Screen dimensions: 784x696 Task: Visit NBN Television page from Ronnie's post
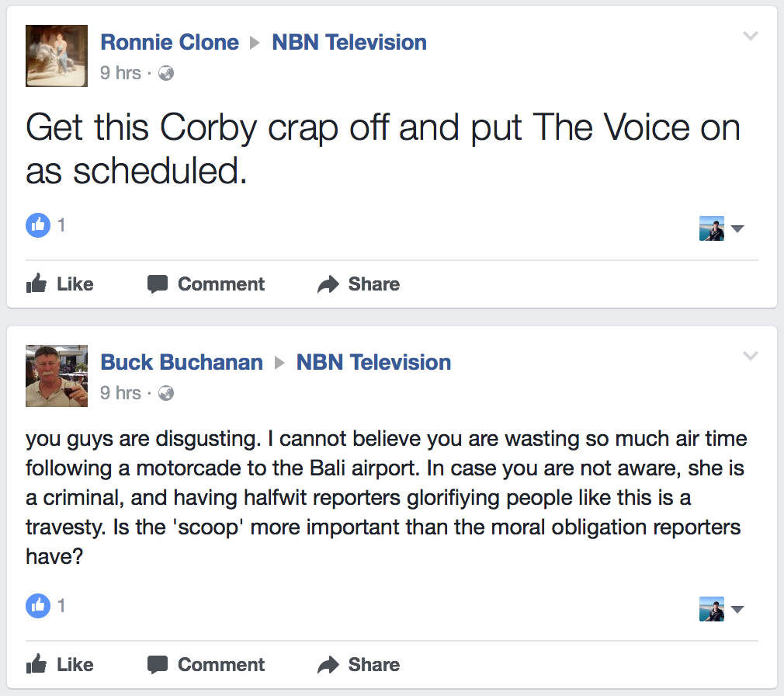pos(349,42)
